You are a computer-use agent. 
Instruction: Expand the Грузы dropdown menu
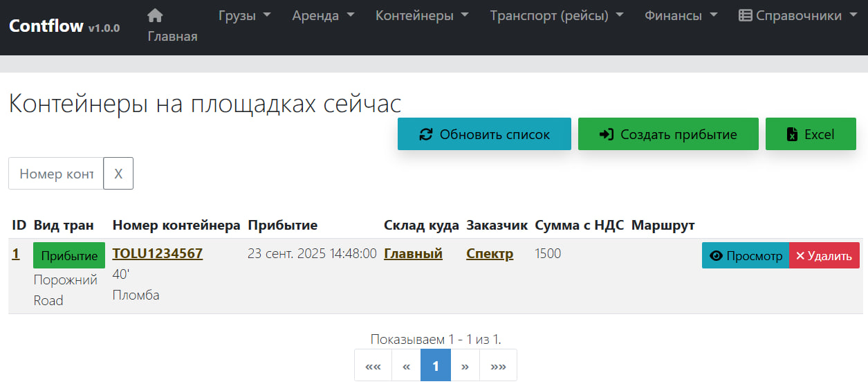(244, 15)
